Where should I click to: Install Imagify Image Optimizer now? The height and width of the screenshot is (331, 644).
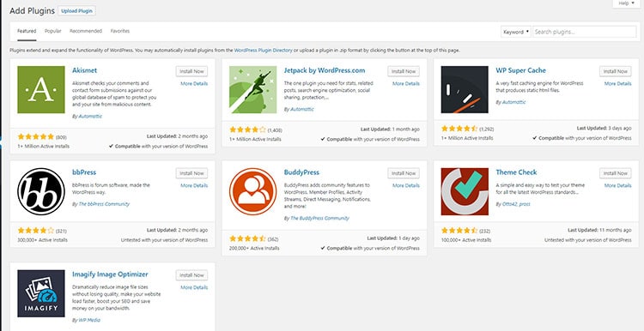click(x=191, y=275)
